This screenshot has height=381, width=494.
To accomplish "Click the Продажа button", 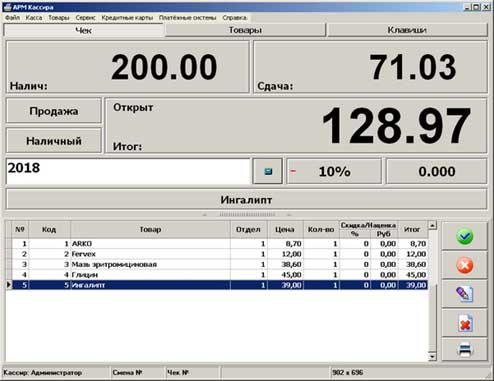I will 54,111.
